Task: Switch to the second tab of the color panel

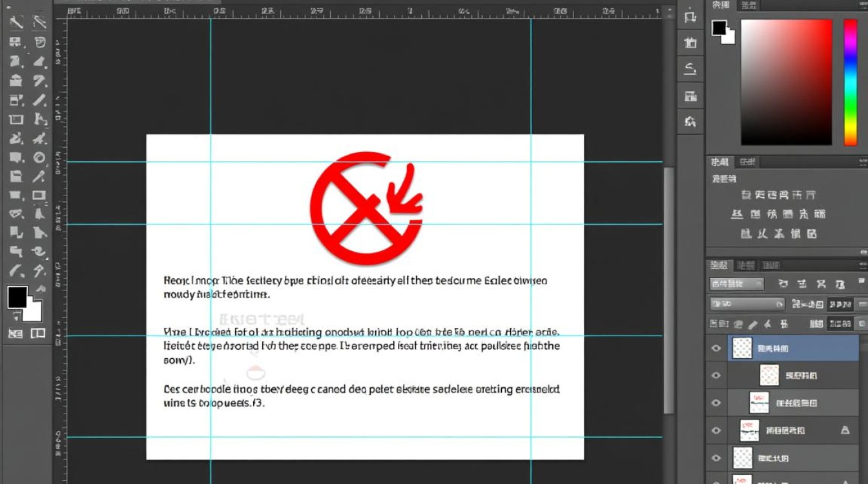Action: point(749,5)
